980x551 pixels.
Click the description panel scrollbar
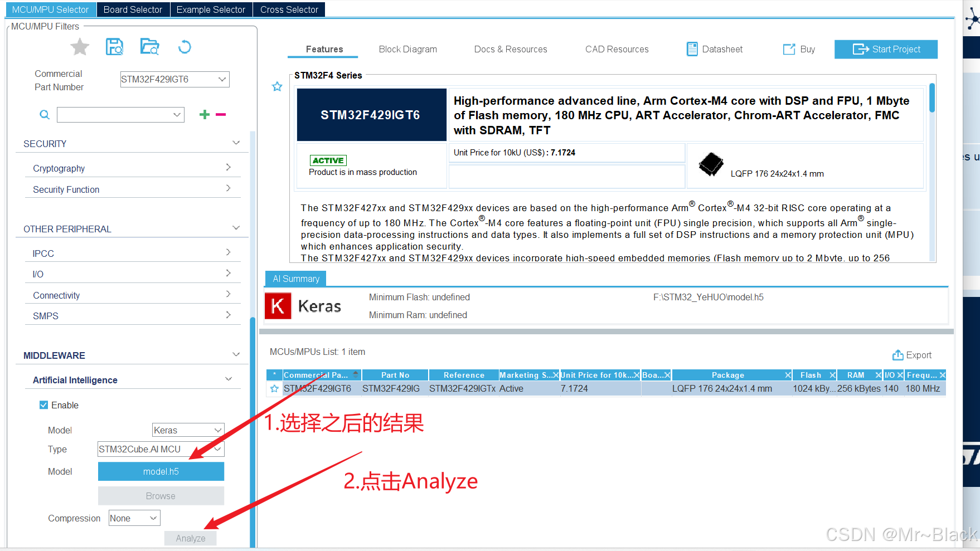[x=932, y=98]
